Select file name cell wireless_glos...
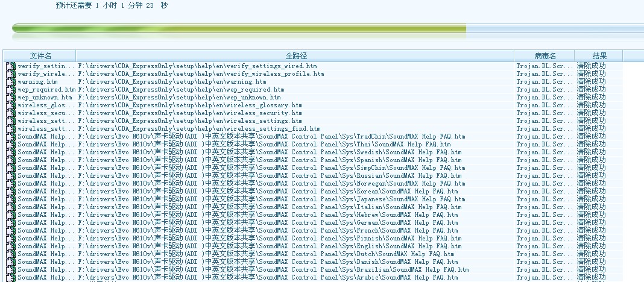The image size is (644, 282). [x=46, y=105]
